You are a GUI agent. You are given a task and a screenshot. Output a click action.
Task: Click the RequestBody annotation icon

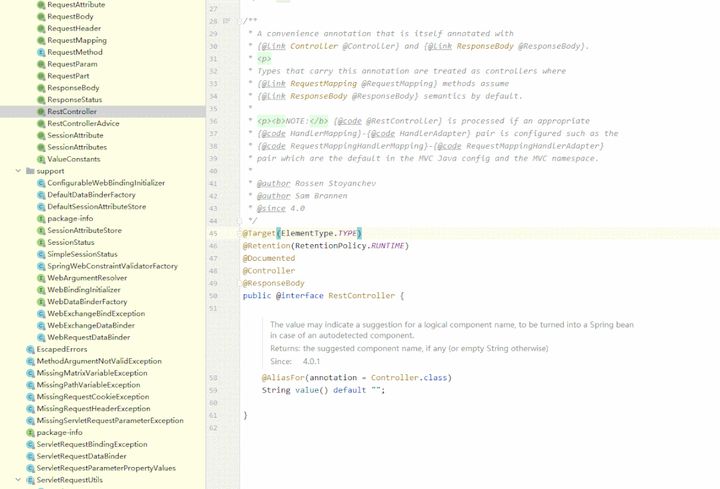tap(41, 17)
